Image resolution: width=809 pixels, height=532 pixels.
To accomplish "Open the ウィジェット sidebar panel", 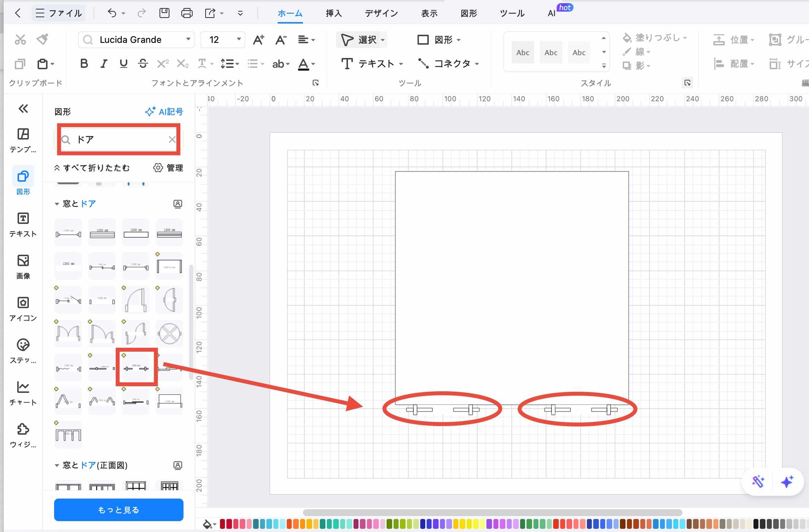I will 23,435.
